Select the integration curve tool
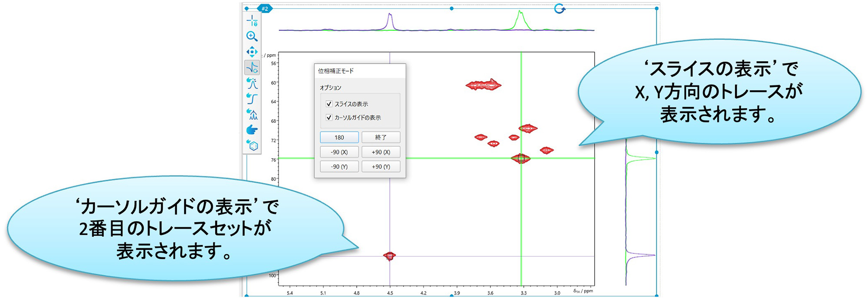This screenshot has width=868, height=298. coord(252,99)
